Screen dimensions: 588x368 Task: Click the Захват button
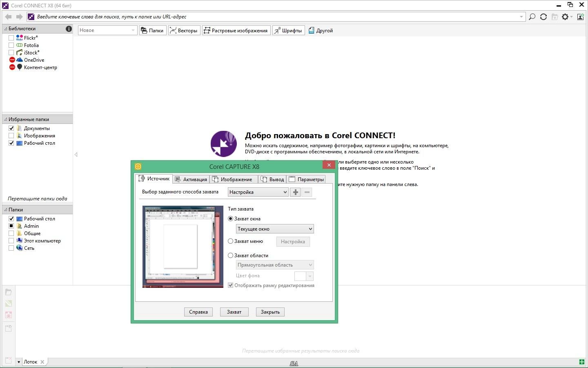234,312
